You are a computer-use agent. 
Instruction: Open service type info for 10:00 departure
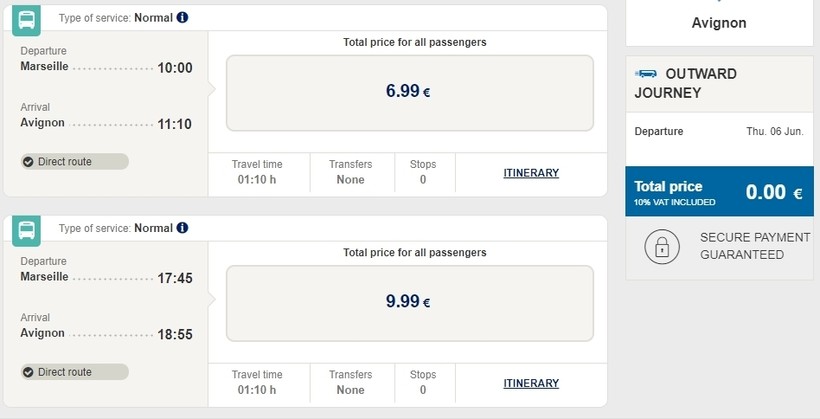tap(182, 18)
